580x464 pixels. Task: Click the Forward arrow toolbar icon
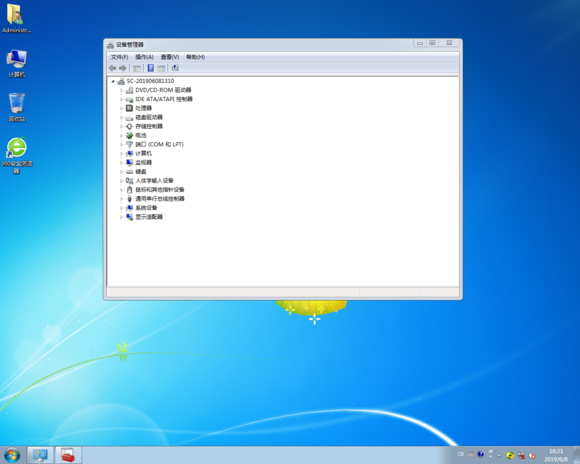tap(123, 68)
